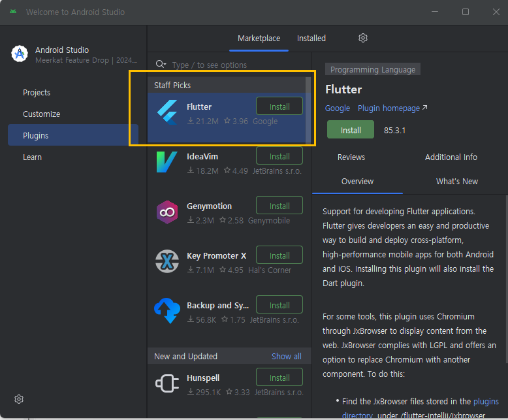Screen dimensions: 508x420
Task: Open plugin settings gear beside Installed tab
Action: (363, 39)
